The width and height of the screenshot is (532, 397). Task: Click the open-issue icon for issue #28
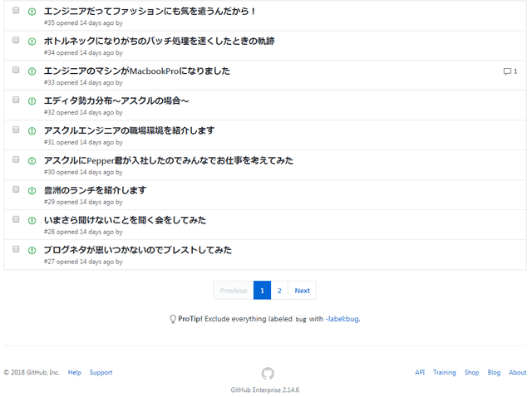point(32,221)
